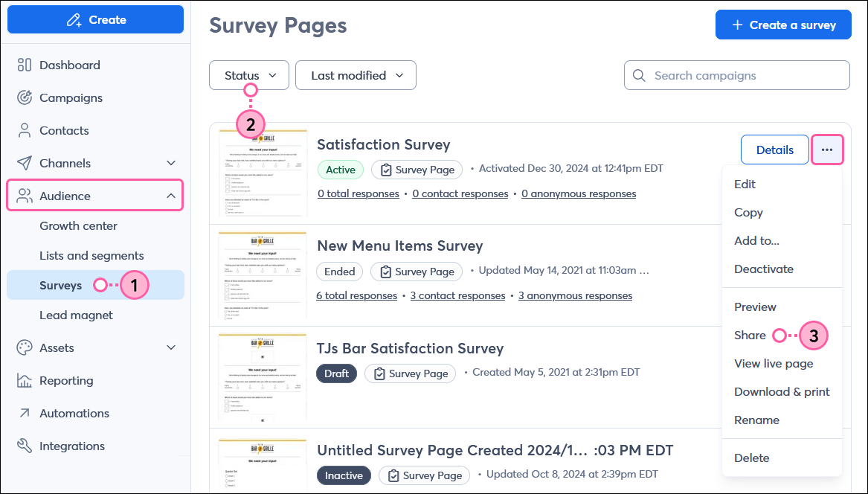Open the Dashboard icon in the sidebar
This screenshot has height=494, width=868.
[25, 65]
